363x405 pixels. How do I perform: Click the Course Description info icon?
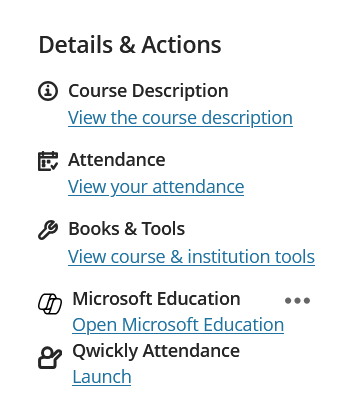pos(48,91)
